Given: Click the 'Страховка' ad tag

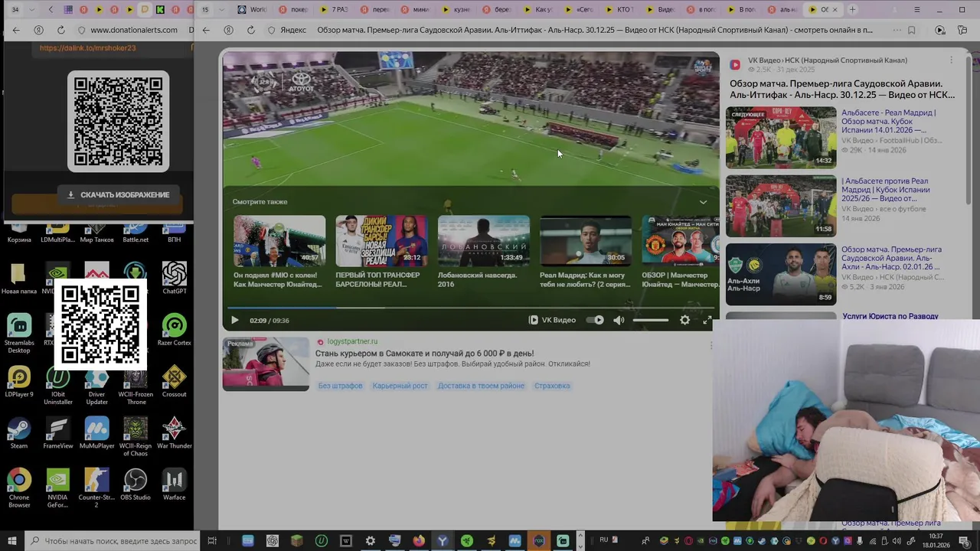Looking at the screenshot, I should [x=552, y=386].
